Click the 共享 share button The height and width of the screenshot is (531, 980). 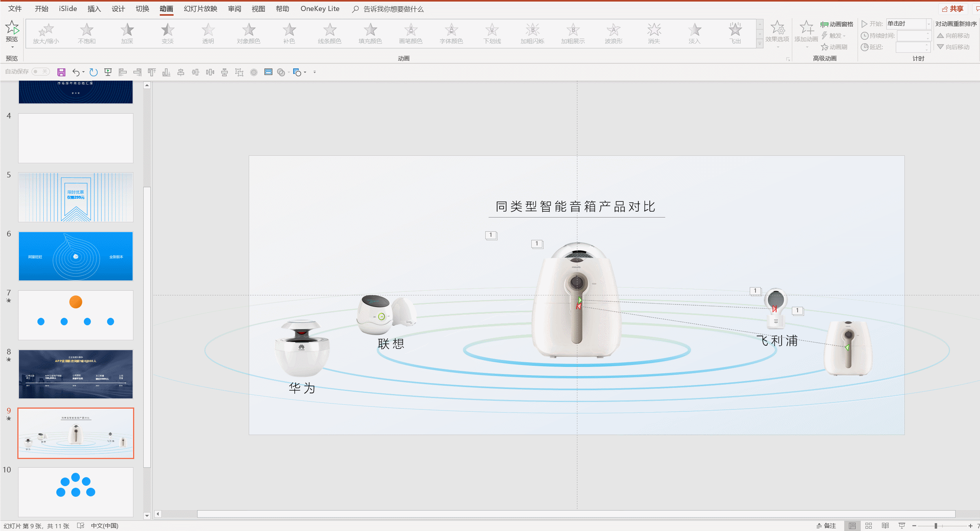(x=952, y=9)
